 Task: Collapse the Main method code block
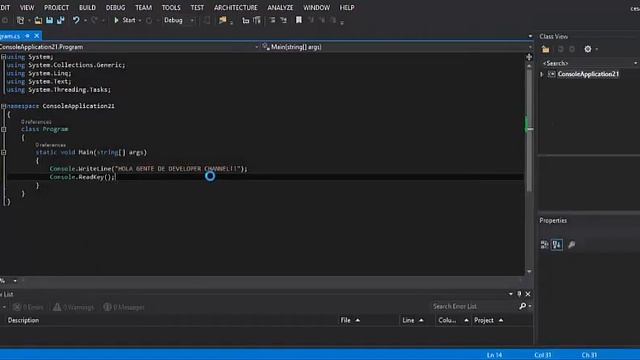pyautogui.click(x=3, y=153)
